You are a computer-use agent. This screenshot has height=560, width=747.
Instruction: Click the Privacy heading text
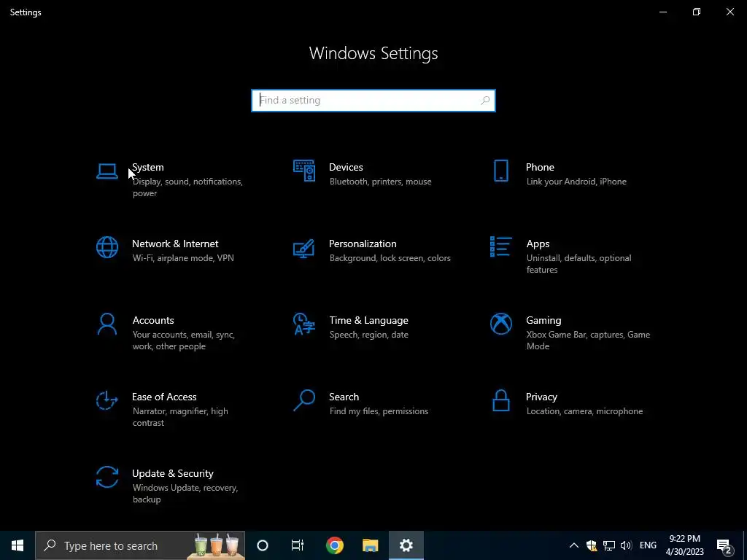point(541,397)
